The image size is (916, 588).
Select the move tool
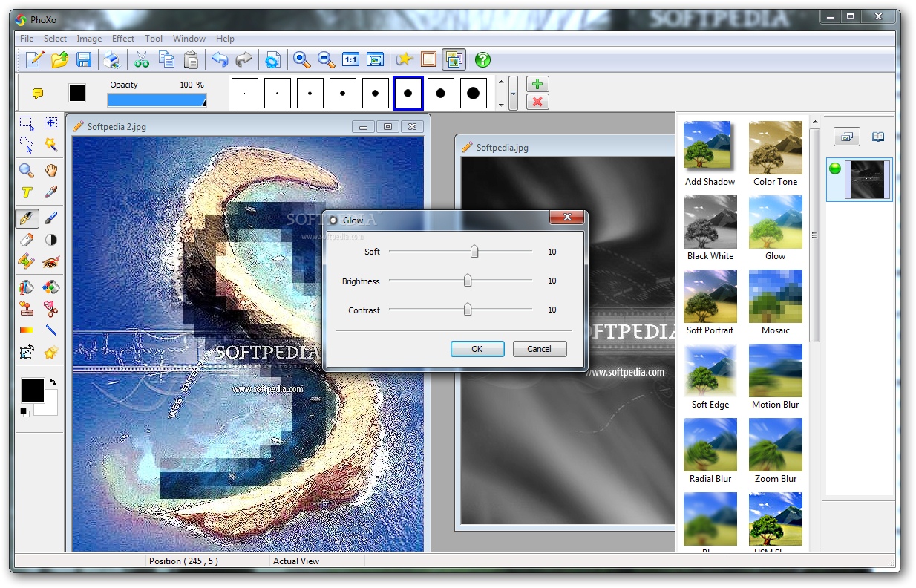[50, 123]
